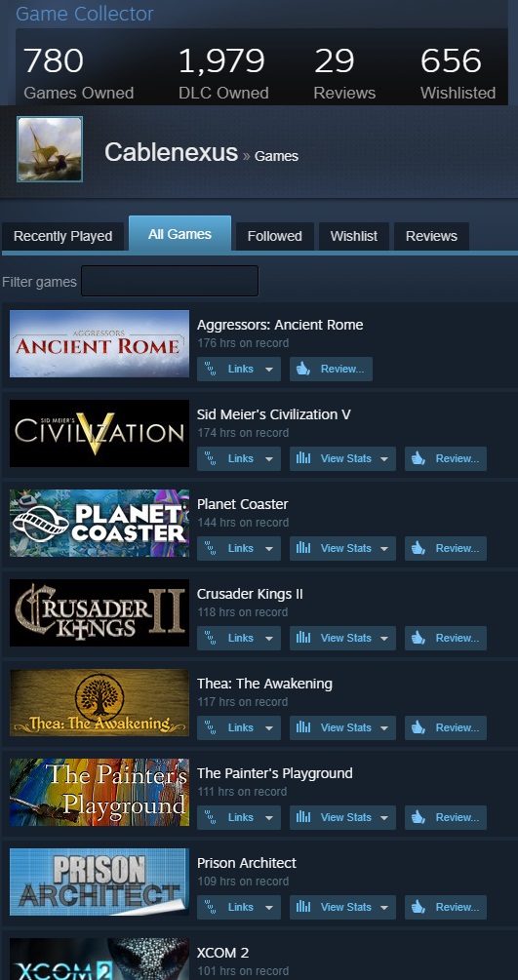Screen dimensions: 518x980
Task: Click the thumbs-up icon for Aggressors: Ancient Rome
Action: [x=303, y=369]
